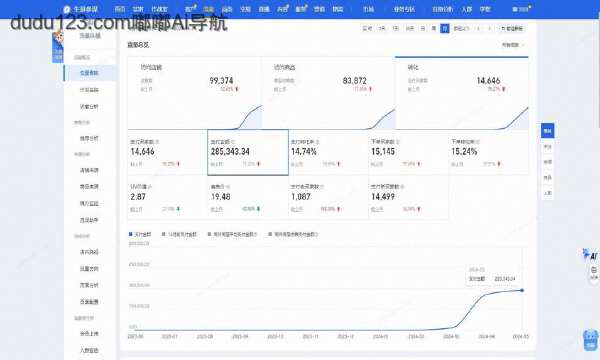Image resolution: width=600 pixels, height=360 pixels.
Task: Toggle the second gray chart legend series
Action: [x=179, y=234]
